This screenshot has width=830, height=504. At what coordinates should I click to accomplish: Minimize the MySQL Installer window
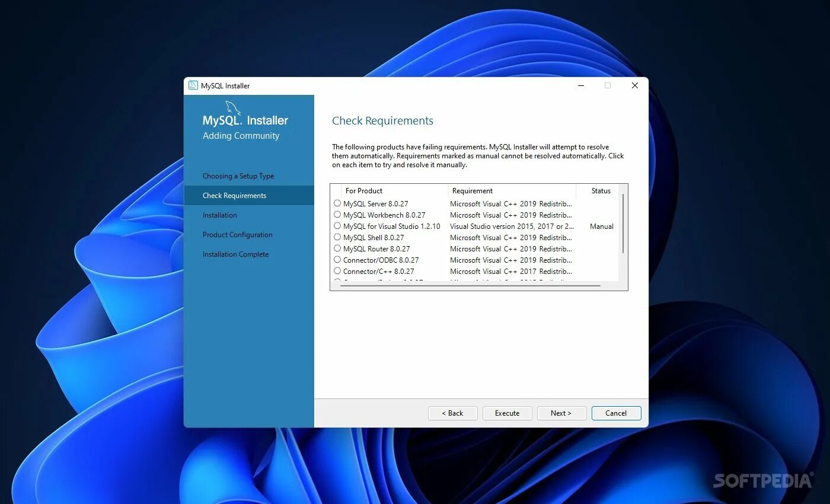580,85
